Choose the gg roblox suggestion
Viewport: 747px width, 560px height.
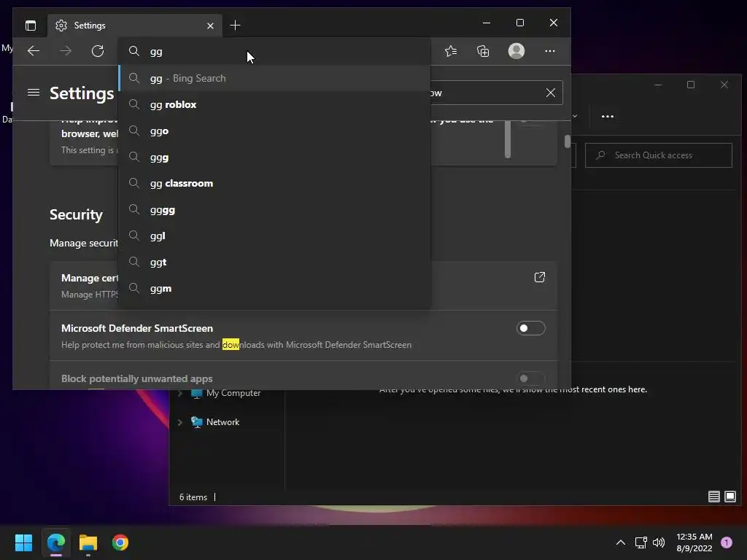point(274,104)
